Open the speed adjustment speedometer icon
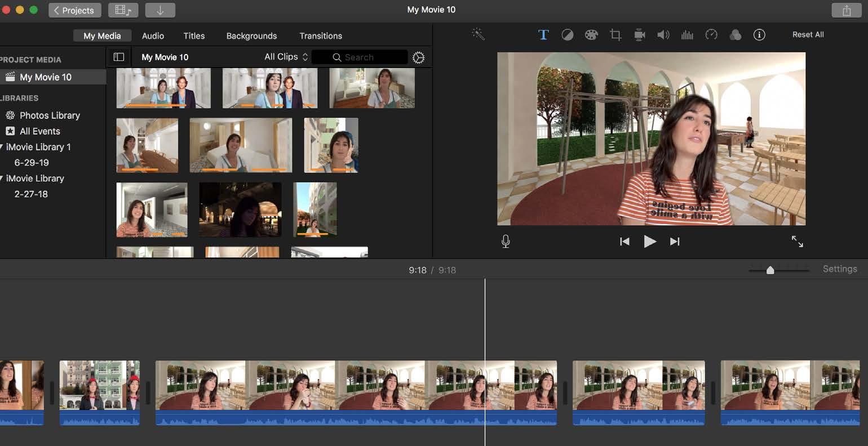The height and width of the screenshot is (446, 868). point(711,35)
